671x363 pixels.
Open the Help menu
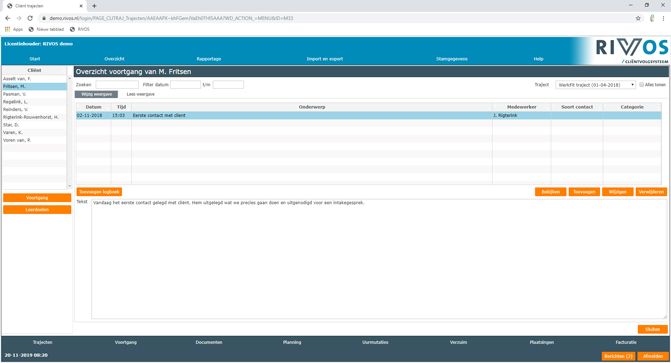[x=538, y=59]
